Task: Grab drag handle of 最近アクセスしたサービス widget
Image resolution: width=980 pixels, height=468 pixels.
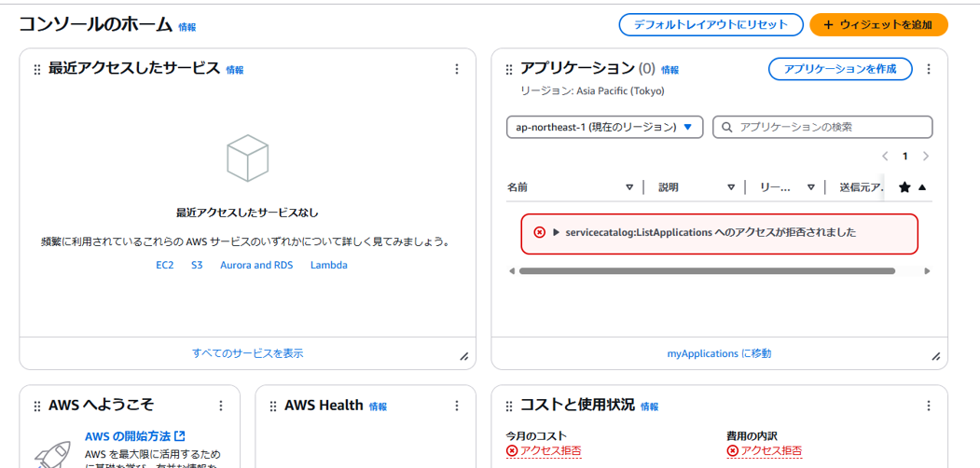Action: coord(37,69)
